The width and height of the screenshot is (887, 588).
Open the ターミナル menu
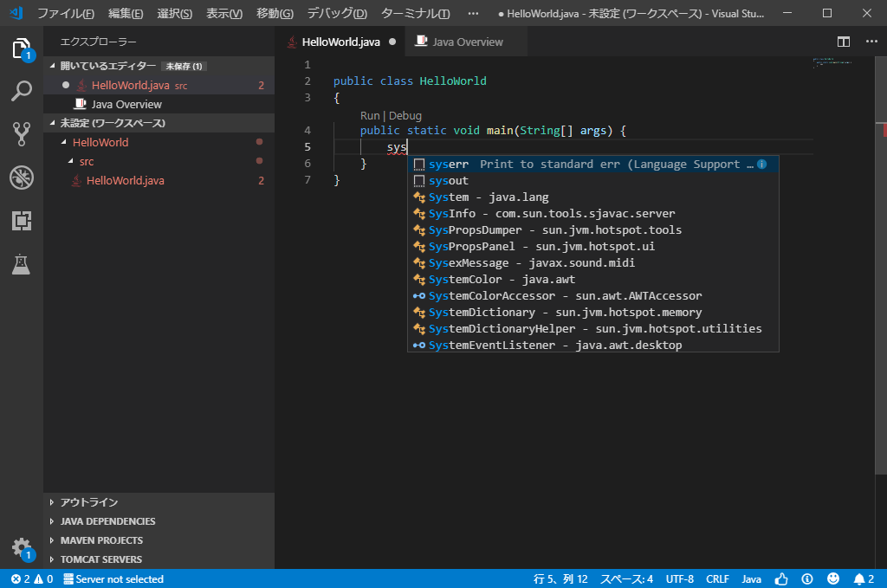pyautogui.click(x=415, y=14)
